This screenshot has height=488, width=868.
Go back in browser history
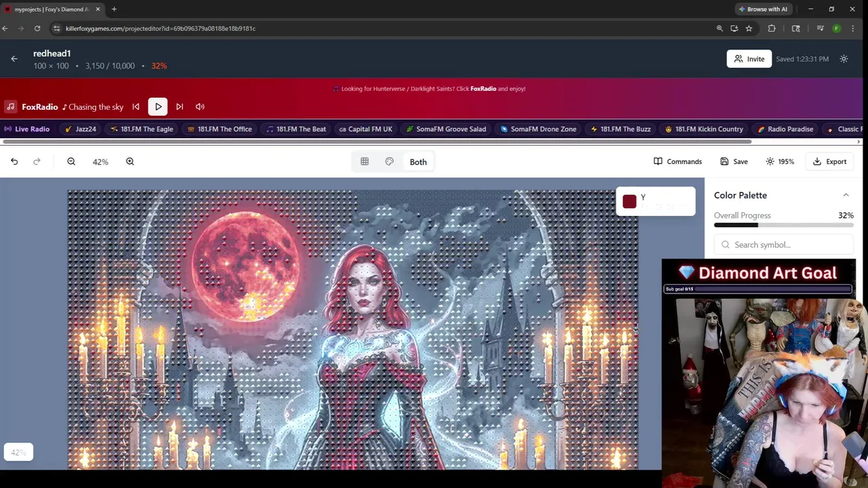coord(5,28)
